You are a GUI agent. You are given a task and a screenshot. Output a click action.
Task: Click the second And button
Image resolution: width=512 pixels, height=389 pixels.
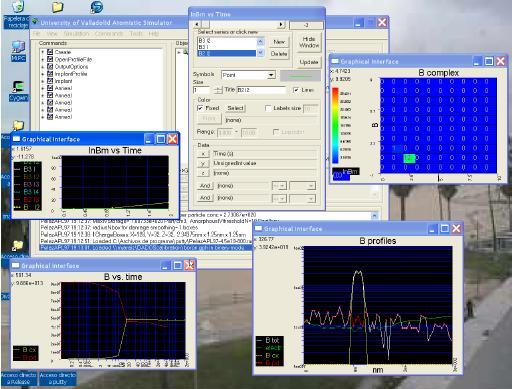(x=205, y=198)
